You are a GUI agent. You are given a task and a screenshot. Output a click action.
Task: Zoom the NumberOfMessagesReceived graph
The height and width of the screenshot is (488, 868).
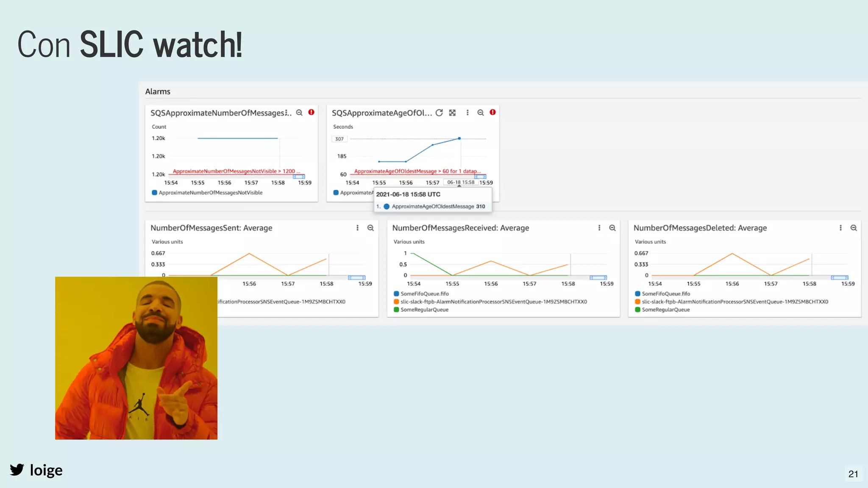[612, 228]
